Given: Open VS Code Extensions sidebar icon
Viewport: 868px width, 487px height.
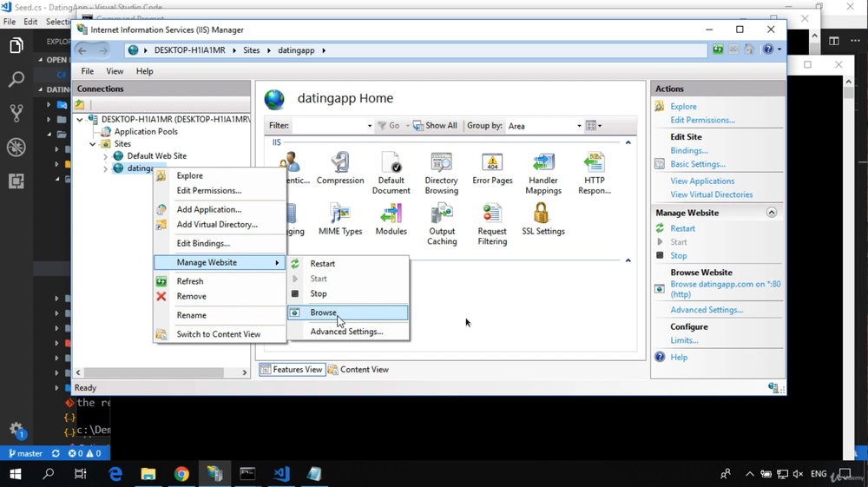Looking at the screenshot, I should click(x=16, y=181).
